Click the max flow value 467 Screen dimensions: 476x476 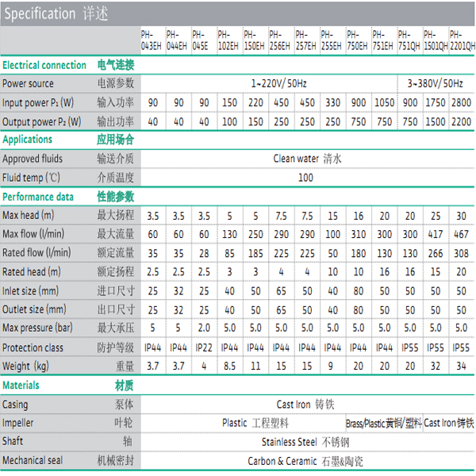[462, 234]
